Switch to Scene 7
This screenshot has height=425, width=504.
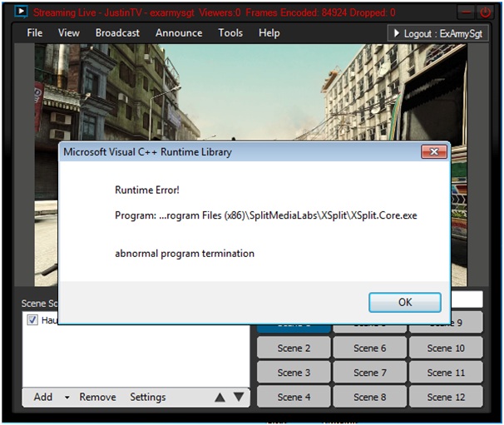[370, 373]
